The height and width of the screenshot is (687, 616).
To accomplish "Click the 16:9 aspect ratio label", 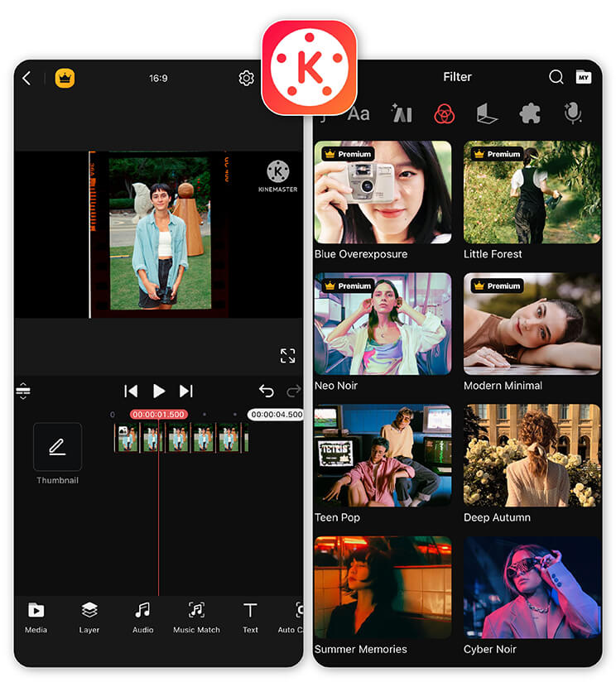I will click(158, 79).
